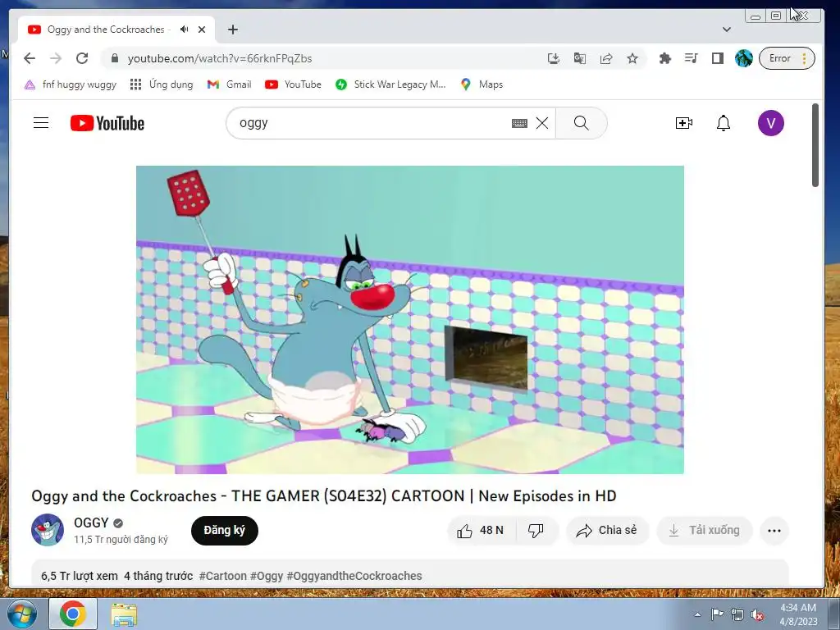
Task: Click the Oggy video player
Action: pos(410,320)
